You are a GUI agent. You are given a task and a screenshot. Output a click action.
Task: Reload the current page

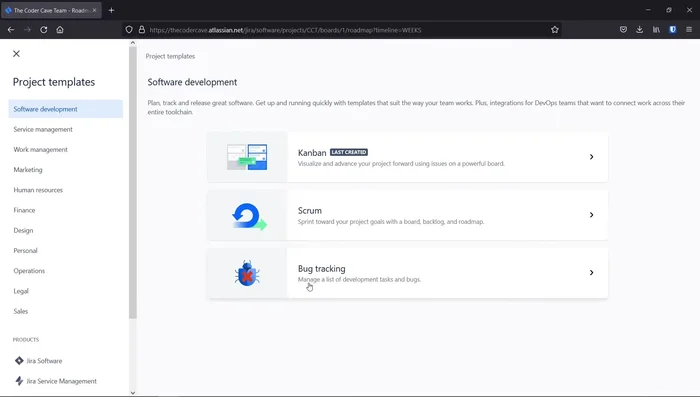[44, 29]
